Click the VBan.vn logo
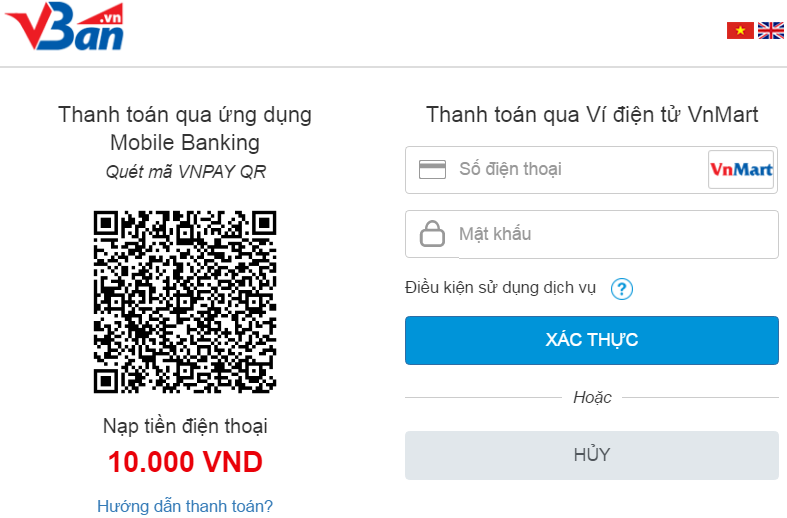787x518 pixels. point(64,27)
